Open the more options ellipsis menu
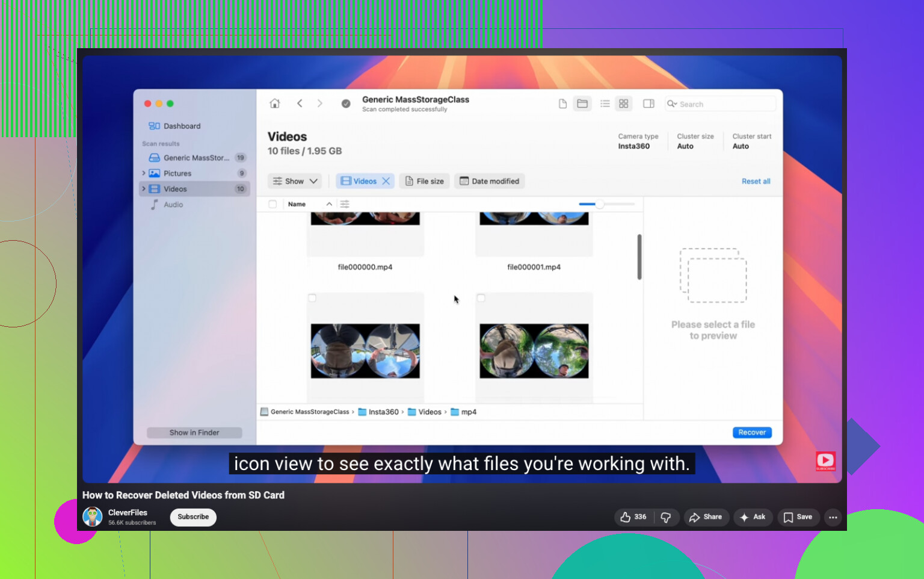This screenshot has height=579, width=924. pyautogui.click(x=833, y=517)
